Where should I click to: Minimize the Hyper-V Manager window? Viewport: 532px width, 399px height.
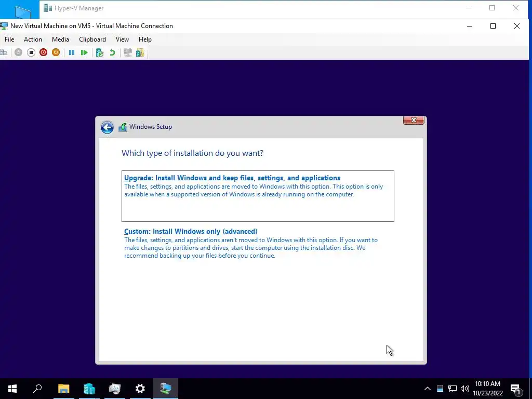click(469, 8)
